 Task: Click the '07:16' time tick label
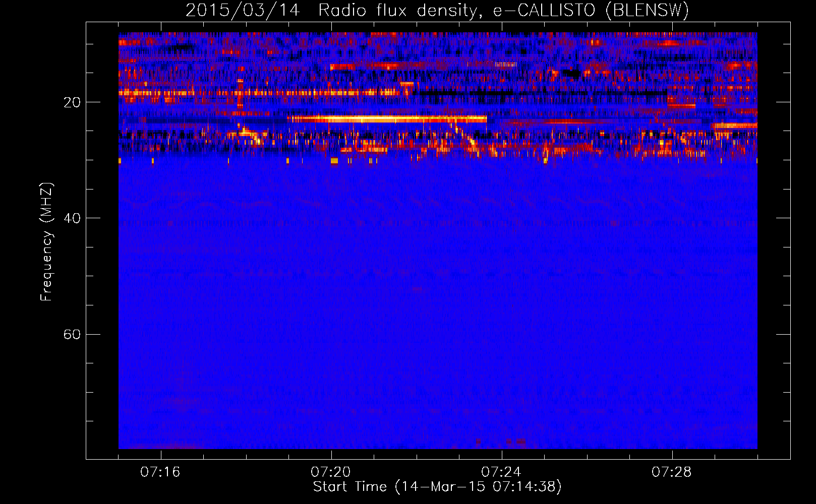tap(160, 472)
